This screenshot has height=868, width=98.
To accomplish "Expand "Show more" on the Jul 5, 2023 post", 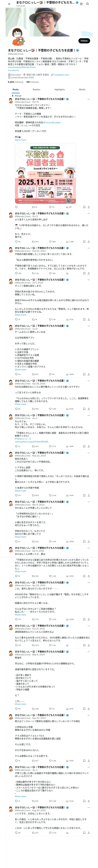I will click(20, 315).
